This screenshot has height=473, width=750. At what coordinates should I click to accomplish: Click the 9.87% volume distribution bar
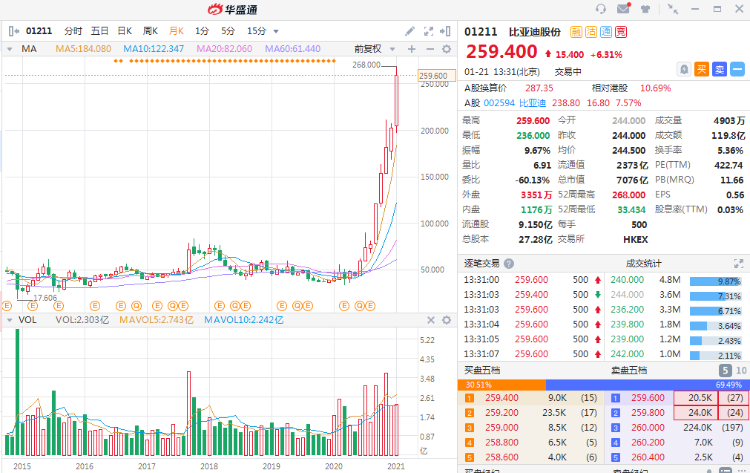pos(716,282)
